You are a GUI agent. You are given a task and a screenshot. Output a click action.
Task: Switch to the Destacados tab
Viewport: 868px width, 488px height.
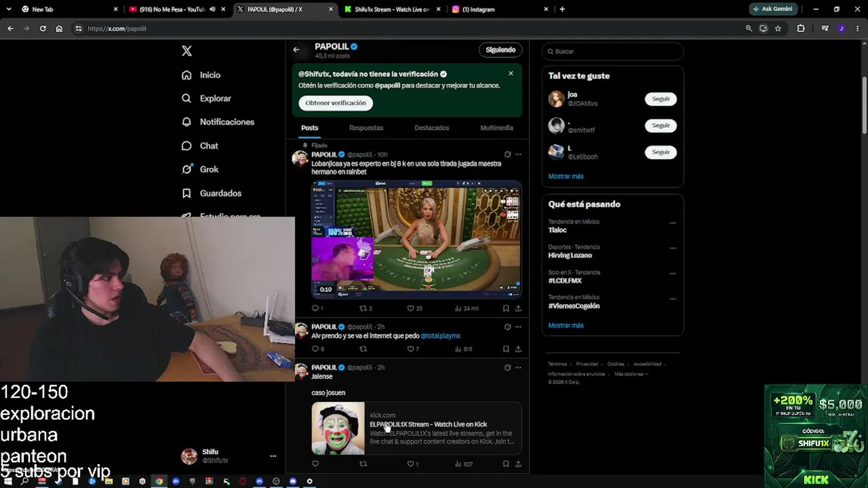click(x=432, y=127)
